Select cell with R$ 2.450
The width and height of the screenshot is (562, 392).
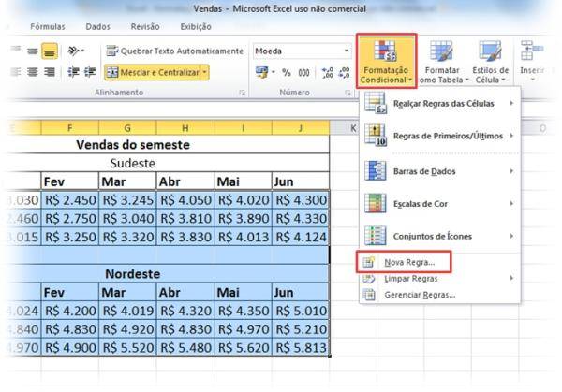(70, 200)
